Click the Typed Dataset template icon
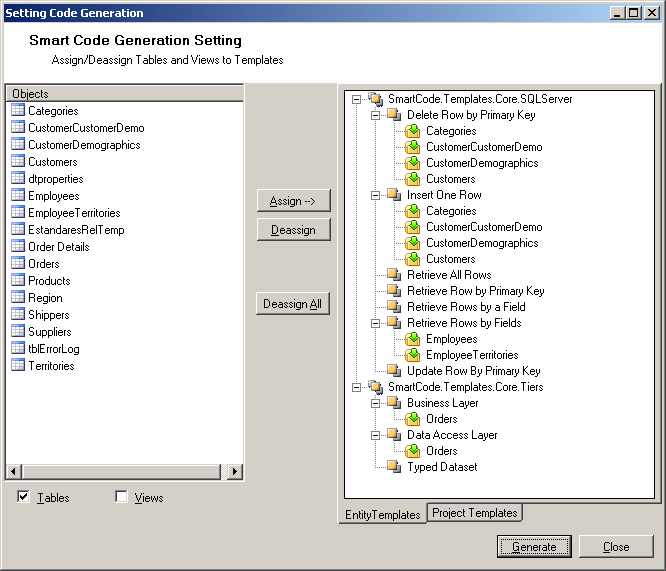Viewport: 666px width, 571px height. point(394,467)
